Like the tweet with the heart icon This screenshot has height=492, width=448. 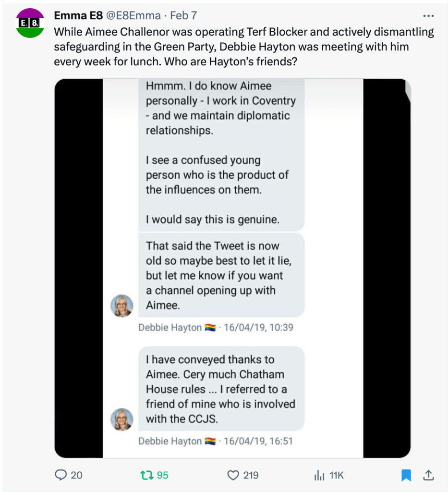tap(233, 475)
